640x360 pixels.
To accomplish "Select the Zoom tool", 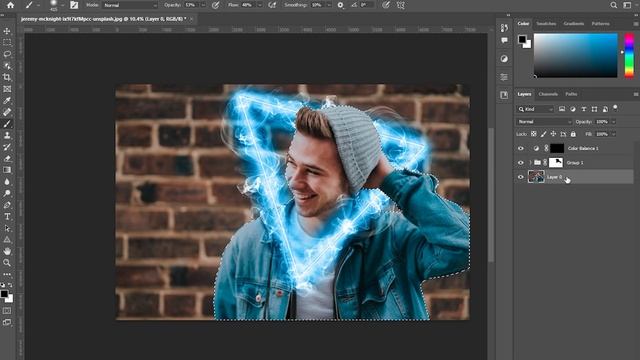I will [7, 262].
